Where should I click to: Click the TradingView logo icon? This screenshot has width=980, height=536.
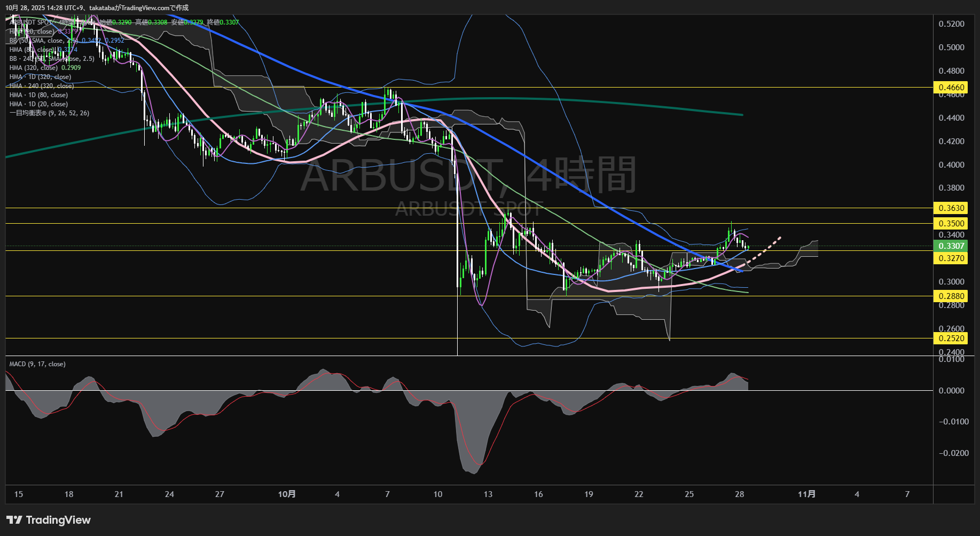click(14, 520)
